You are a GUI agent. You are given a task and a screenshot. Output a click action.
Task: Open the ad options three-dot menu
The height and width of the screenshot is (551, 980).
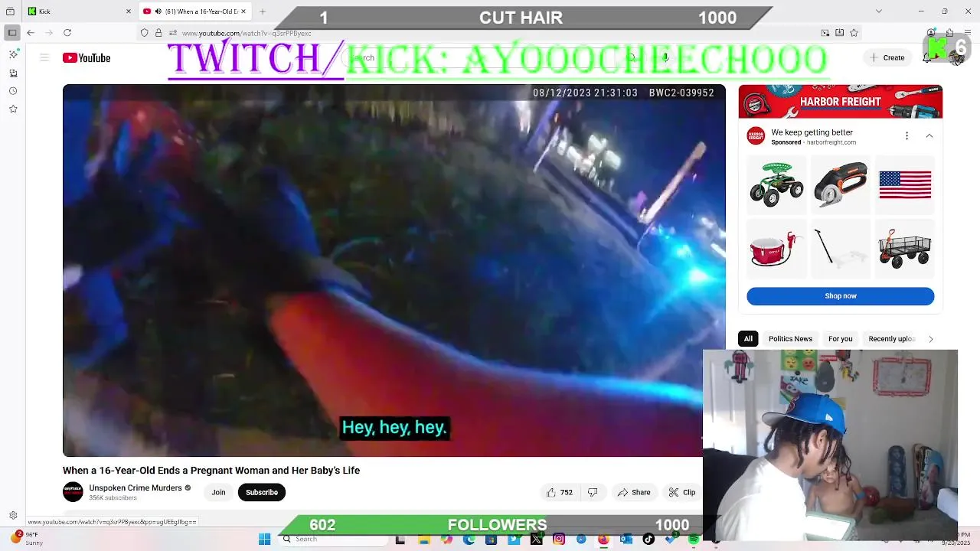point(906,136)
